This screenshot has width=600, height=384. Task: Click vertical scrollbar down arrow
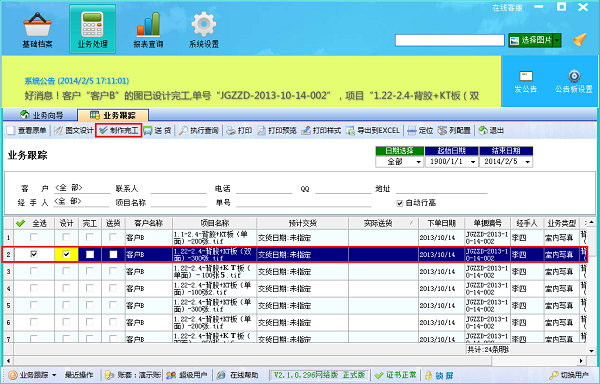pos(592,350)
